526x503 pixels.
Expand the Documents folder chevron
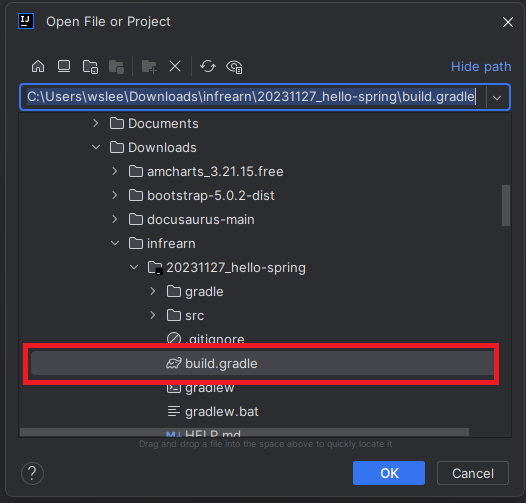click(96, 123)
